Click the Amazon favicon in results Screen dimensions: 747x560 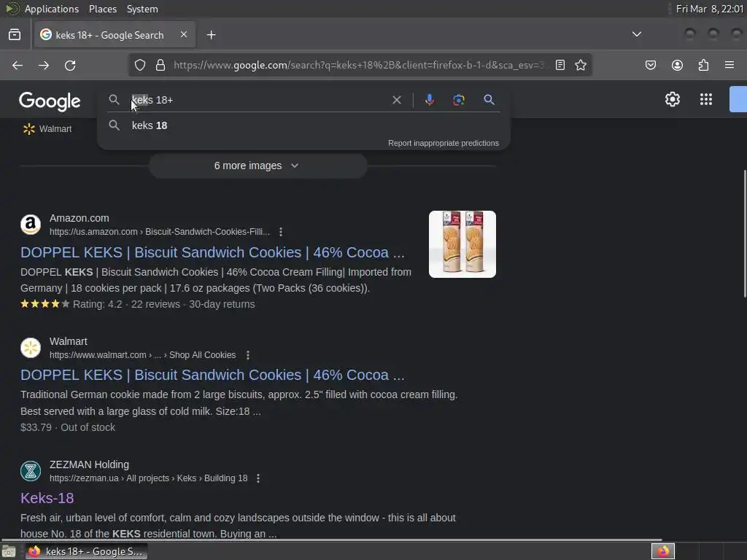tap(31, 225)
